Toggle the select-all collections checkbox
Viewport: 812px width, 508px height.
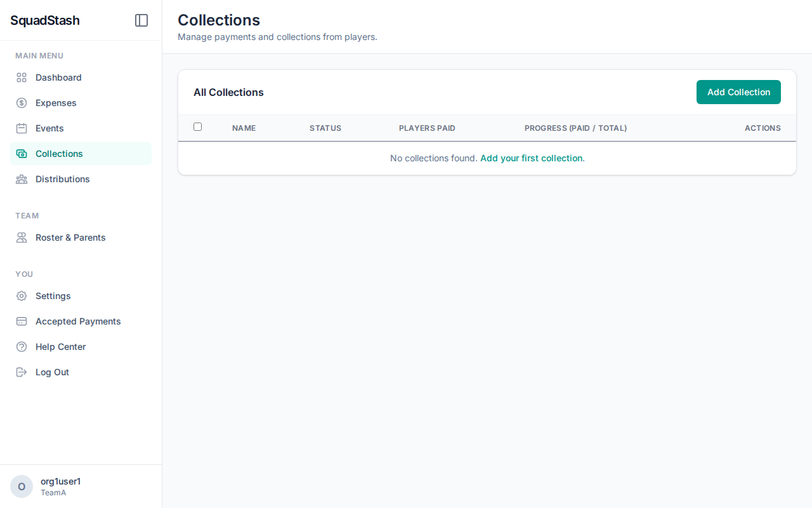(197, 127)
